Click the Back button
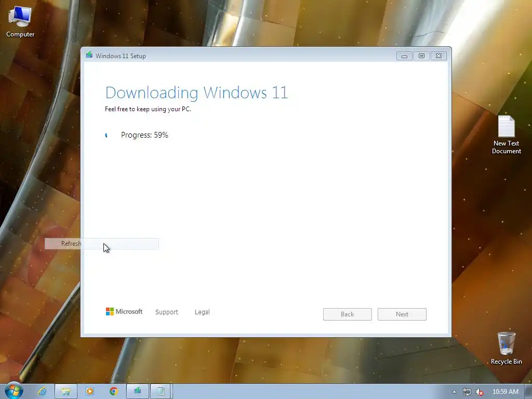This screenshot has height=399, width=532. tap(348, 314)
